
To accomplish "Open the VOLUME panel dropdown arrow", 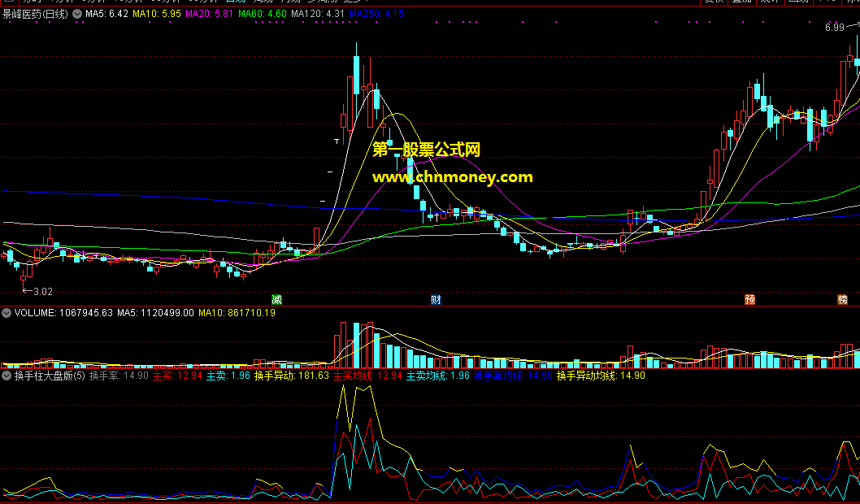I will pos(7,313).
